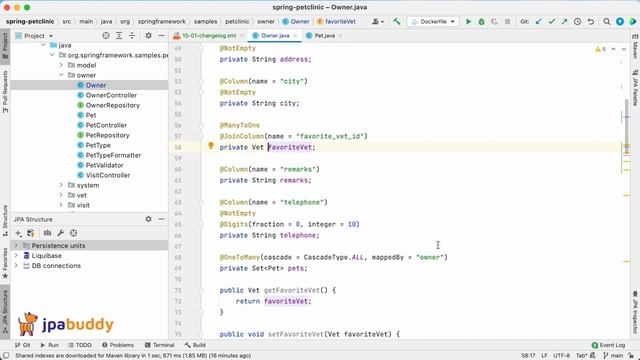This screenshot has width=640, height=360.
Task: Open the Event Log
Action: point(608,345)
